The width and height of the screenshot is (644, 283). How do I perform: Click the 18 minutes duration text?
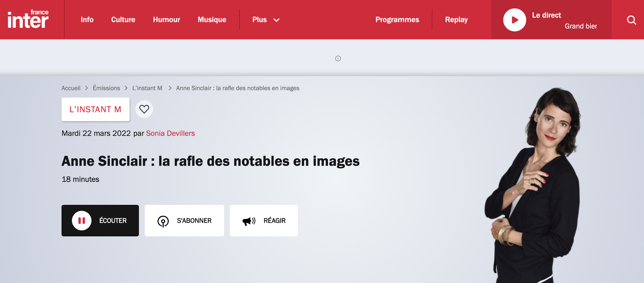pos(80,179)
